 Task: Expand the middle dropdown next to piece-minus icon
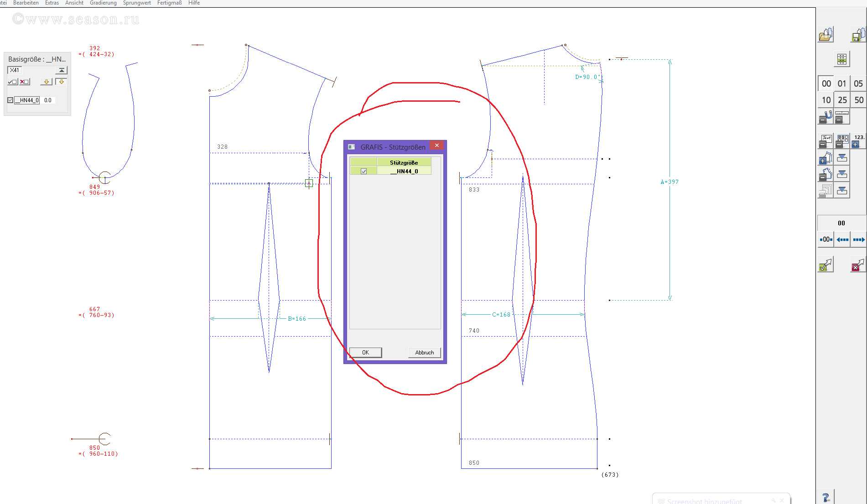[842, 174]
